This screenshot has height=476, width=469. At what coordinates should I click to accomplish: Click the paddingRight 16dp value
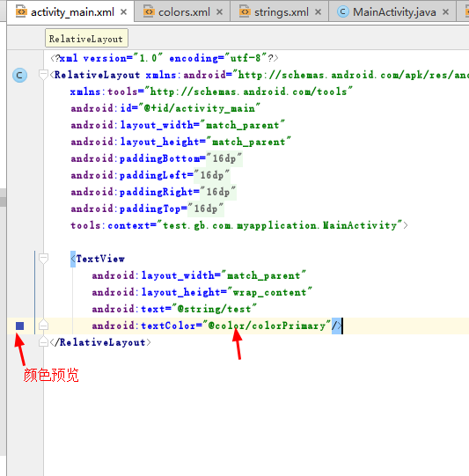coord(218,192)
